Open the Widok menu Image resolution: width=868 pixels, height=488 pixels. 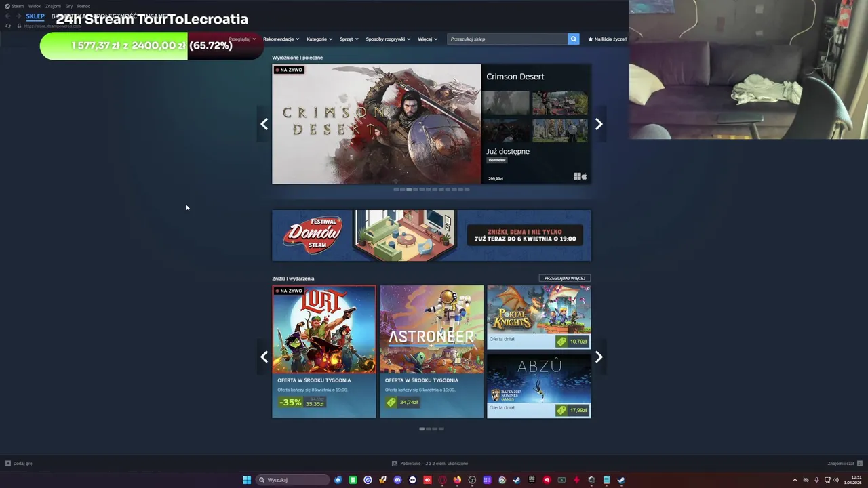[35, 6]
